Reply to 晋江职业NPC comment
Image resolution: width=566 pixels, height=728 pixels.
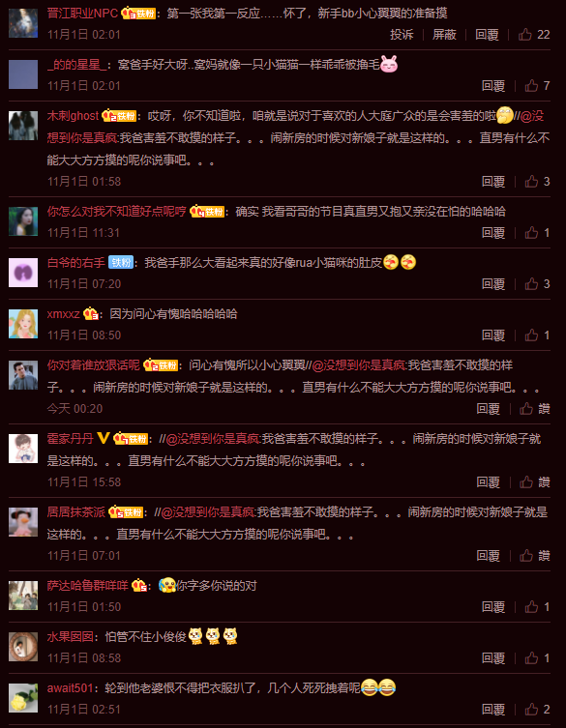tap(487, 35)
